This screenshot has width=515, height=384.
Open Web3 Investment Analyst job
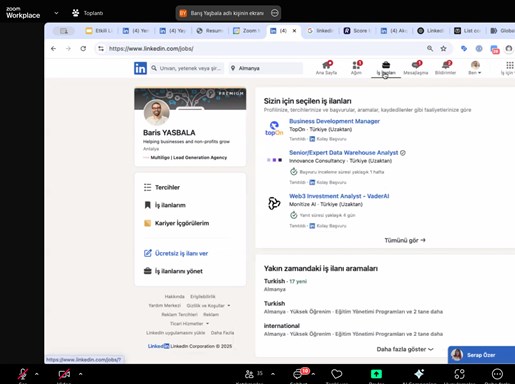click(x=339, y=196)
